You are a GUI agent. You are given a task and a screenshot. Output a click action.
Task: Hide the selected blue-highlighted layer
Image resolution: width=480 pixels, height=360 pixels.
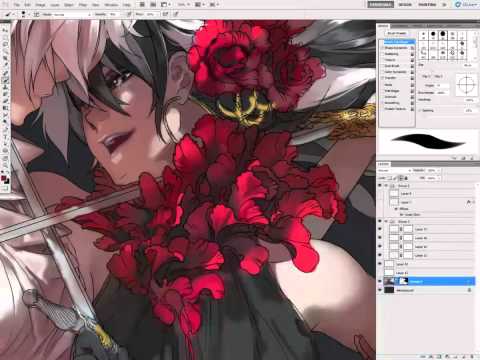point(380,281)
